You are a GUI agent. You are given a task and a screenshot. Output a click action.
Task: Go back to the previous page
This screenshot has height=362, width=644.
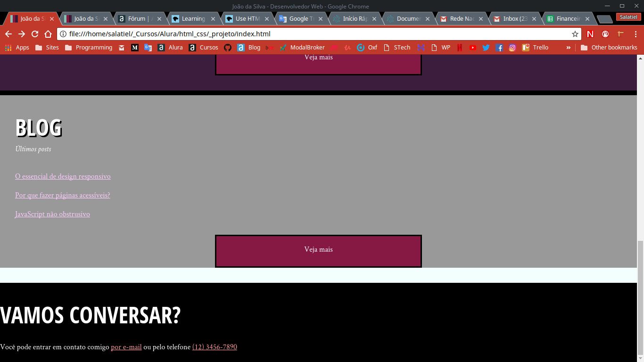point(8,34)
